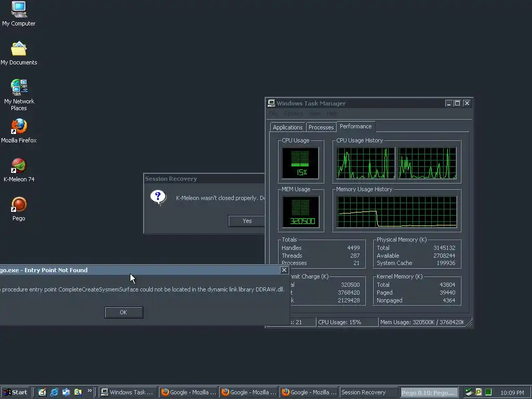Viewport: 532px width, 399px height.
Task: Click the System Cache value 199936
Action: 445,263
